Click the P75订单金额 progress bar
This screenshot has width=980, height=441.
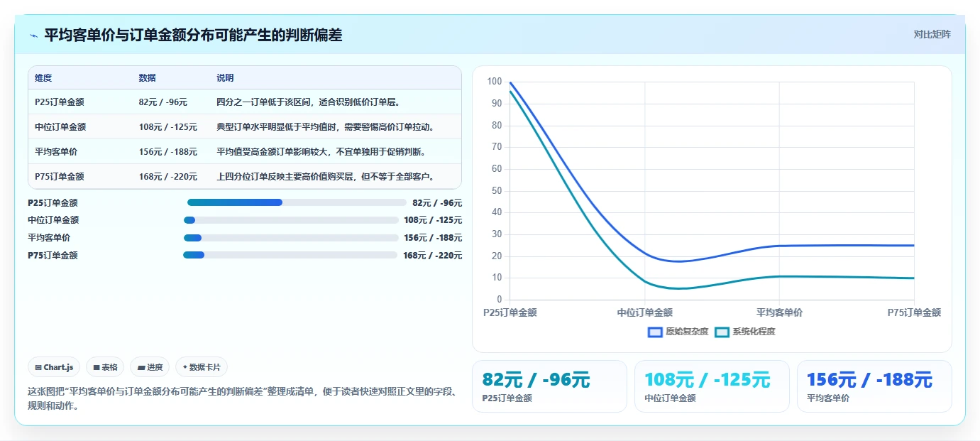point(290,255)
